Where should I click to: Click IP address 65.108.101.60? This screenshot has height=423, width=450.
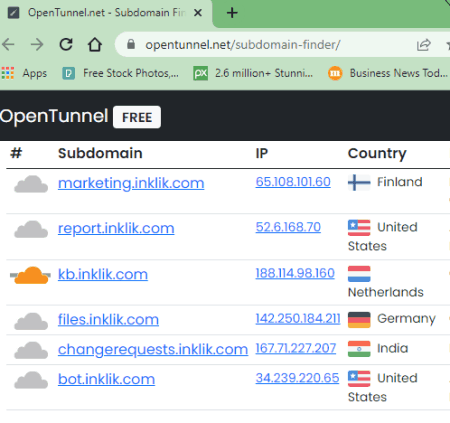293,182
